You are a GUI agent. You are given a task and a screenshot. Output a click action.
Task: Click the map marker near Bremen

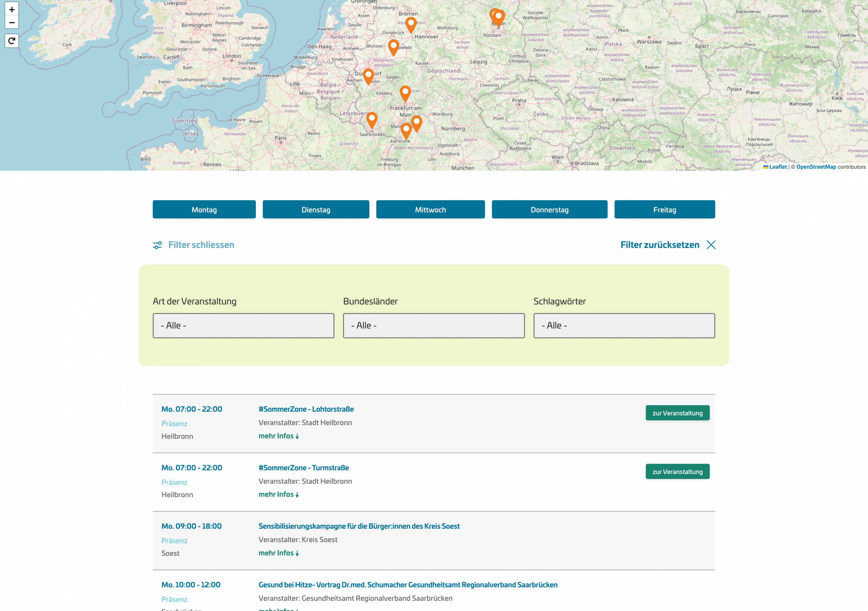[x=410, y=24]
